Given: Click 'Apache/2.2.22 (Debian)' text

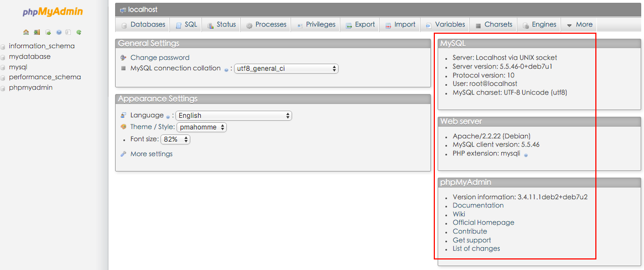Looking at the screenshot, I should [492, 136].
